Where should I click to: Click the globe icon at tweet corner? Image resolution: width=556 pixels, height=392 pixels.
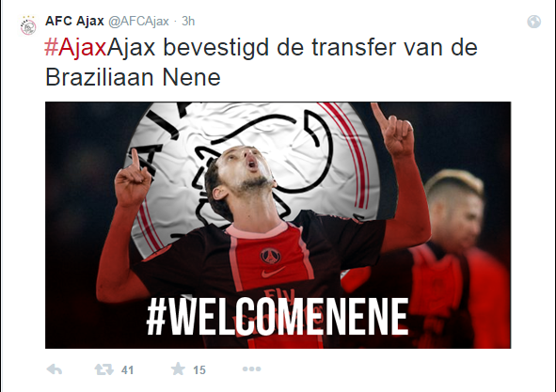click(x=533, y=22)
